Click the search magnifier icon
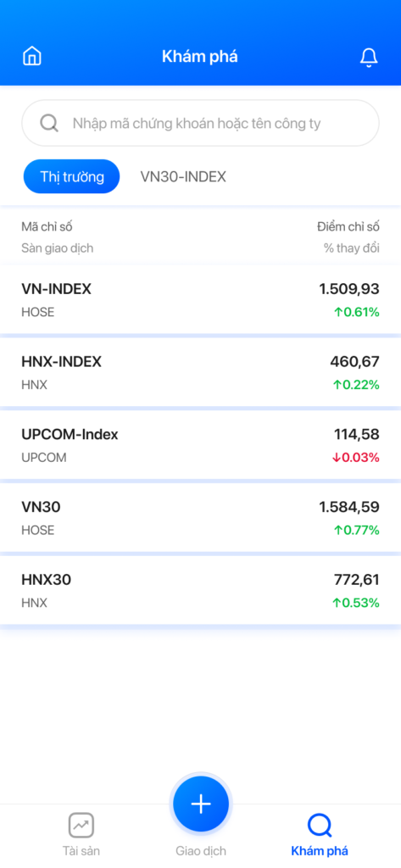This screenshot has height=868, width=401. pos(49,123)
